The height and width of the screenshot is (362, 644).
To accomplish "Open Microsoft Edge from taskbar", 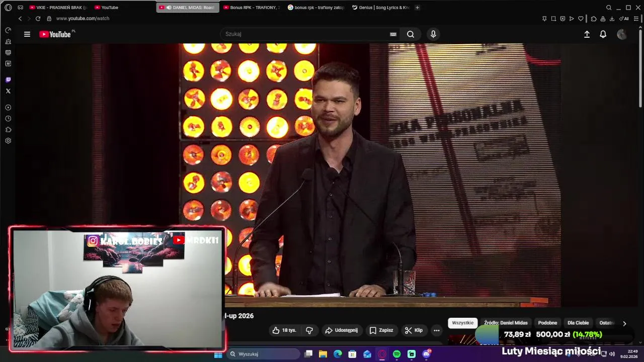I will (x=338, y=354).
